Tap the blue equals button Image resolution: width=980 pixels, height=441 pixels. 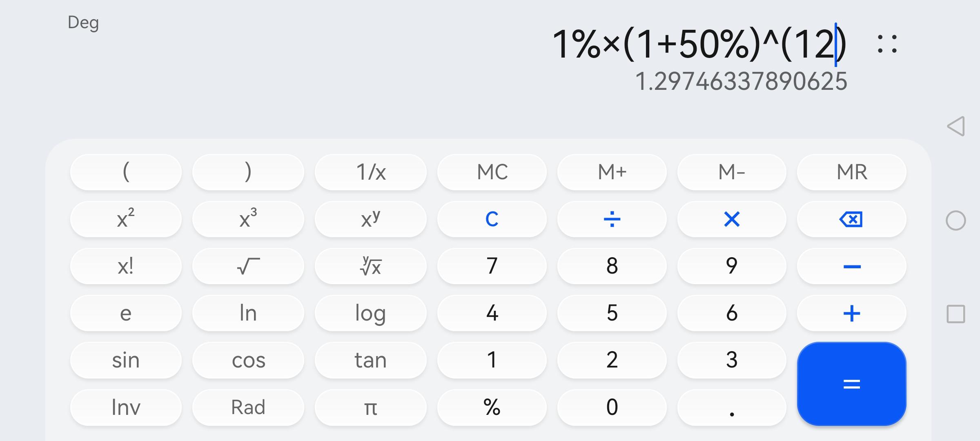851,384
